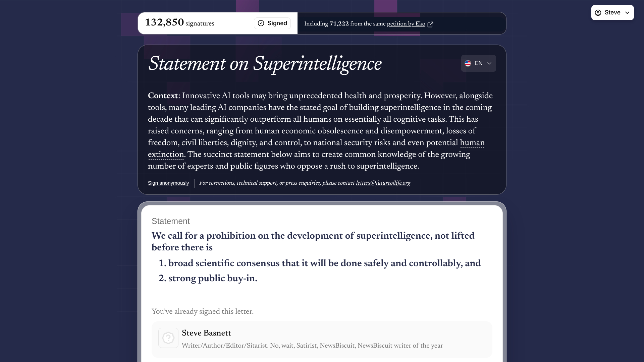Click the Statement section label
Image resolution: width=644 pixels, height=362 pixels.
171,221
